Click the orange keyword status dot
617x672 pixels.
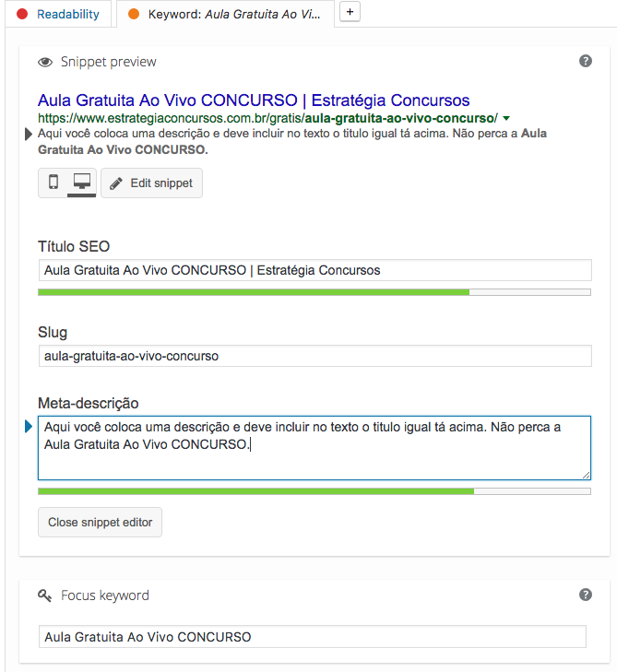(x=134, y=14)
